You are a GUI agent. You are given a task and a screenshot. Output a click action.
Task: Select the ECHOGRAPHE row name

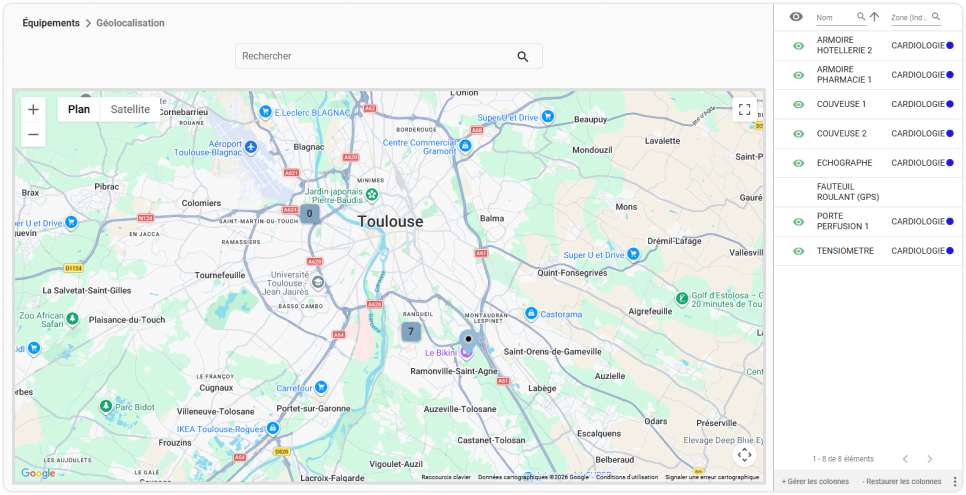click(844, 163)
